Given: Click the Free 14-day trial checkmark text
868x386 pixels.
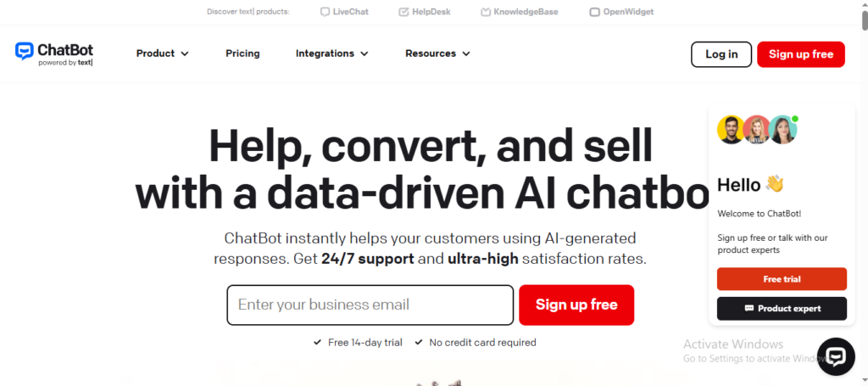Looking at the screenshot, I should (359, 343).
